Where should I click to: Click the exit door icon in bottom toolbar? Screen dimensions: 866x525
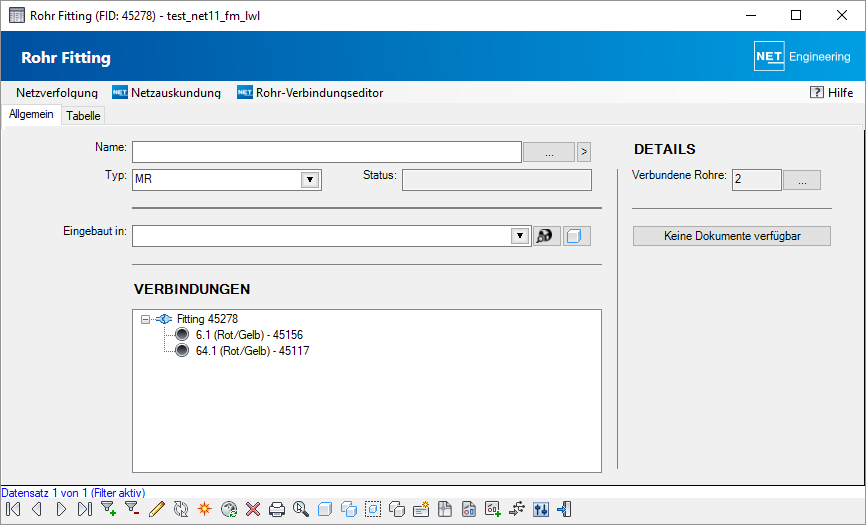(x=565, y=509)
